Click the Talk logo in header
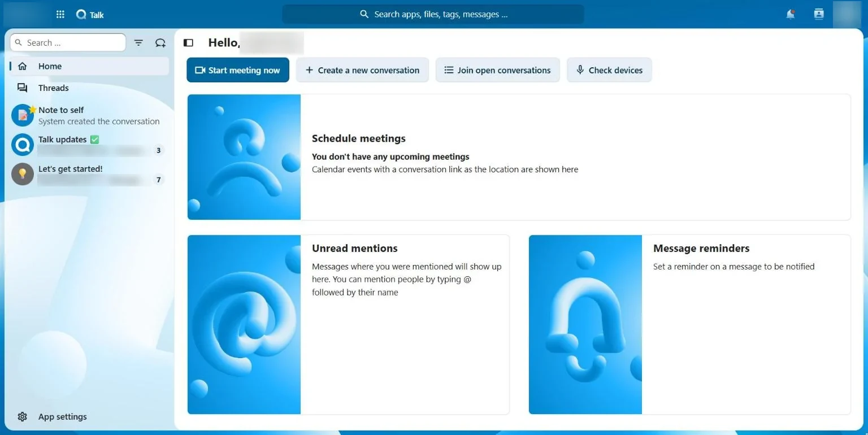Image resolution: width=868 pixels, height=435 pixels. [90, 15]
